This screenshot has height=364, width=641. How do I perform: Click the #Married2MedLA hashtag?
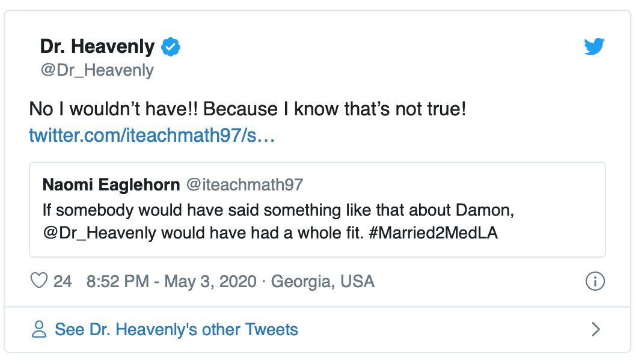click(432, 234)
